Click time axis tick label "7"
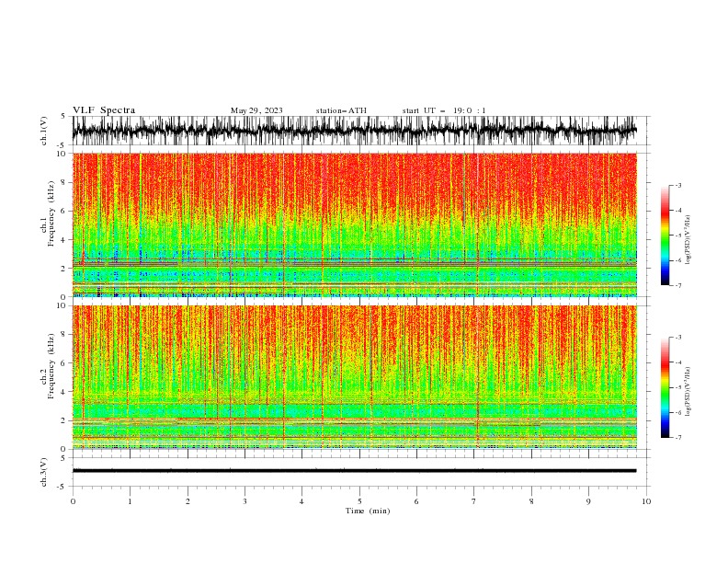Viewport: 728px width, 563px height. pos(474,501)
